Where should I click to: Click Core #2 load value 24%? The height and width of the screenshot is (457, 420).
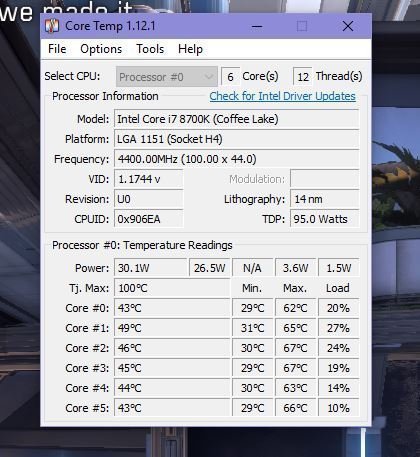tap(339, 348)
